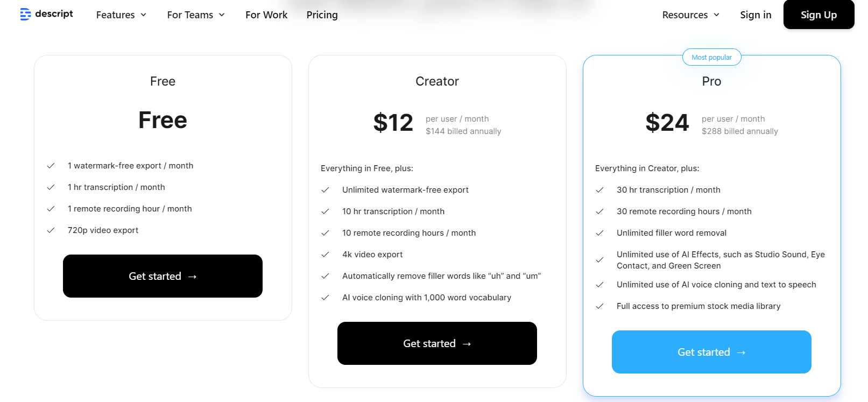
Task: Click Get started on Creator plan
Action: 437,343
